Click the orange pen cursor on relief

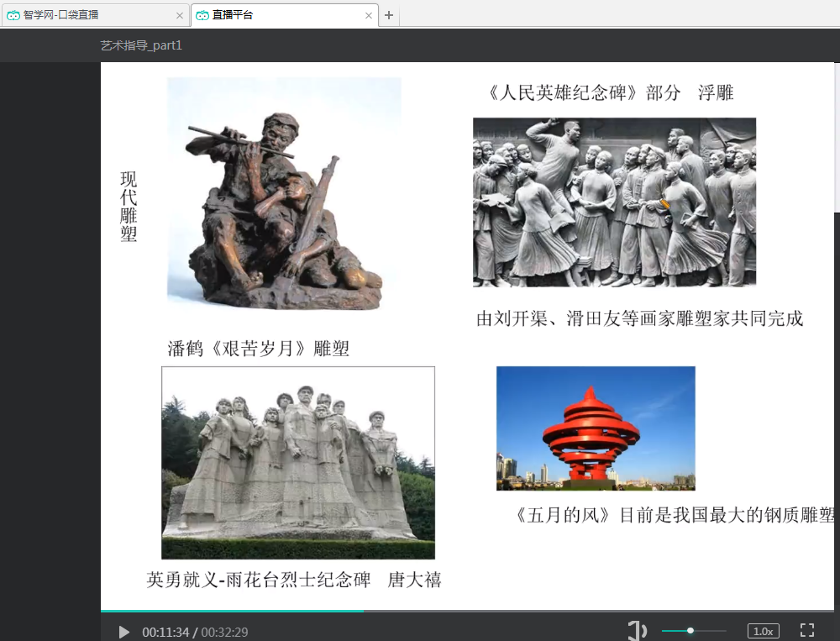664,203
